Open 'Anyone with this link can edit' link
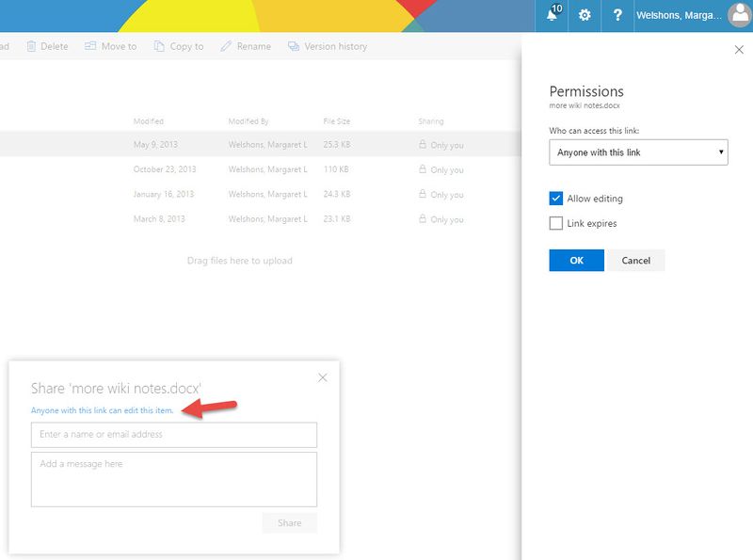Screen dimensions: 753x560 coord(102,410)
